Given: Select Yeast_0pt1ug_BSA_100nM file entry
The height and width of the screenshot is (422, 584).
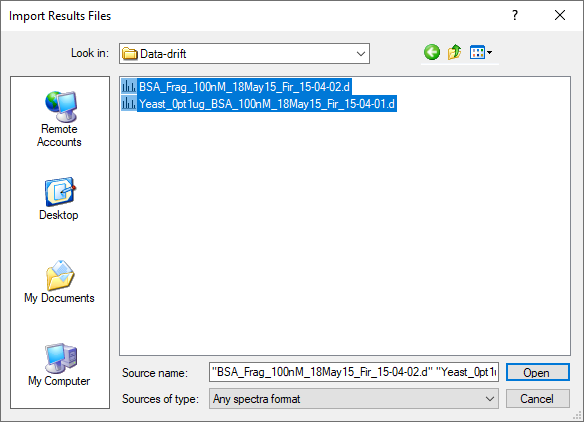Looking at the screenshot, I should click(x=267, y=104).
